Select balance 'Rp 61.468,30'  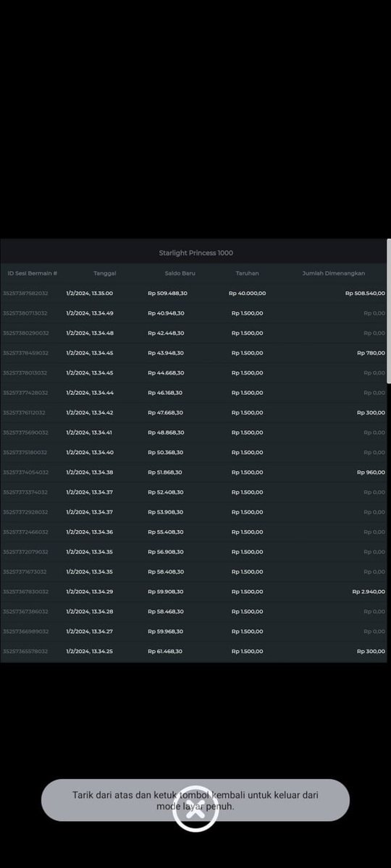166,651
